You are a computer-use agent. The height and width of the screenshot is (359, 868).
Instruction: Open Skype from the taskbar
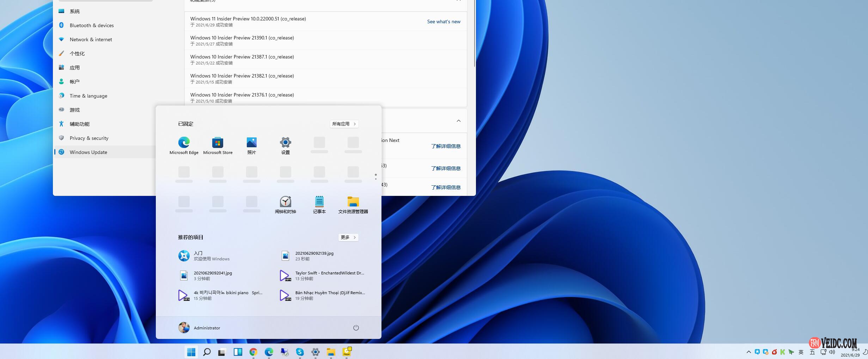tap(300, 352)
